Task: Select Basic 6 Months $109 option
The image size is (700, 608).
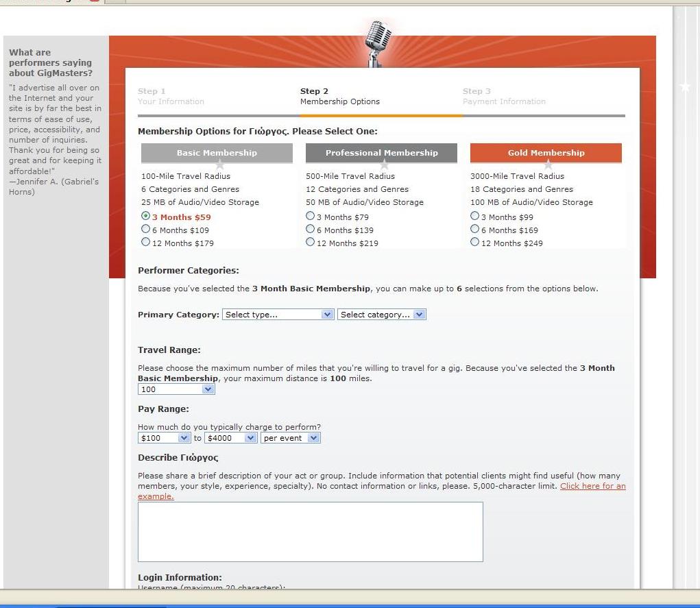Action: pos(145,230)
